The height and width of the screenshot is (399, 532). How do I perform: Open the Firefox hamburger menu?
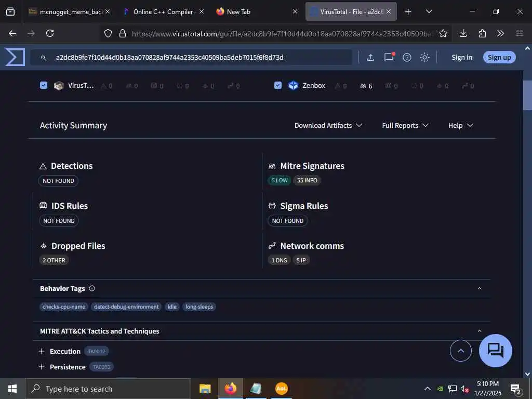[x=519, y=33]
